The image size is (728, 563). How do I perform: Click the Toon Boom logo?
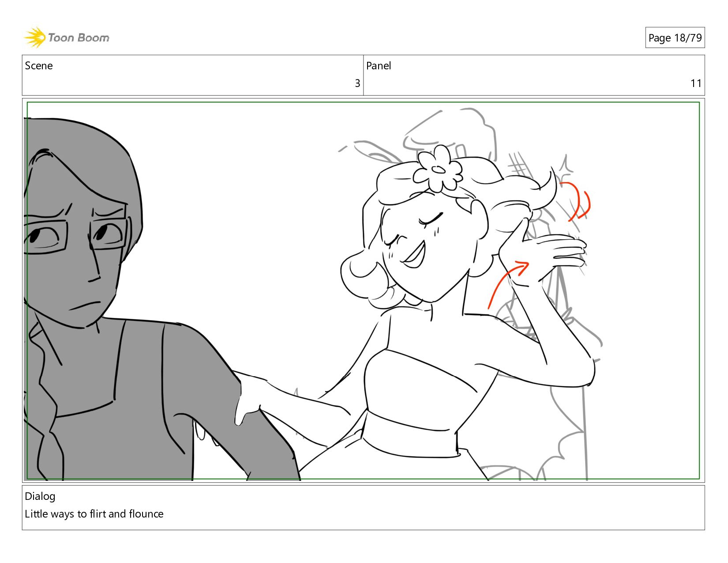click(x=66, y=38)
